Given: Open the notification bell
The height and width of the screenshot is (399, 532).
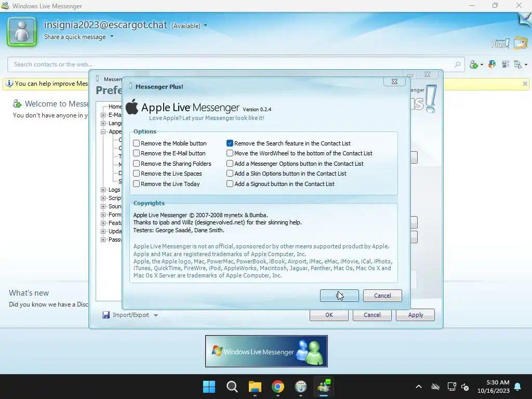Looking at the screenshot, I should 518,387.
